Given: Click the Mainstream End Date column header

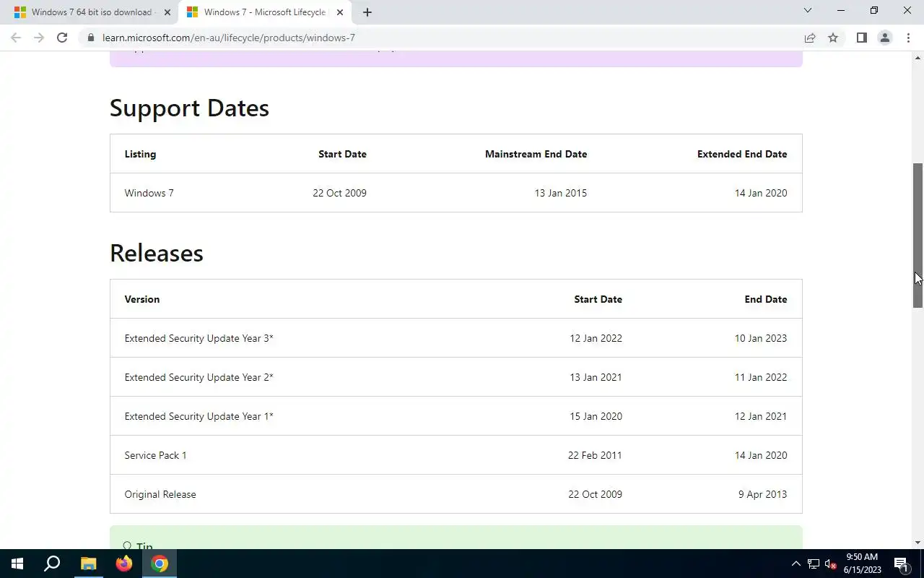Looking at the screenshot, I should click(x=536, y=154).
